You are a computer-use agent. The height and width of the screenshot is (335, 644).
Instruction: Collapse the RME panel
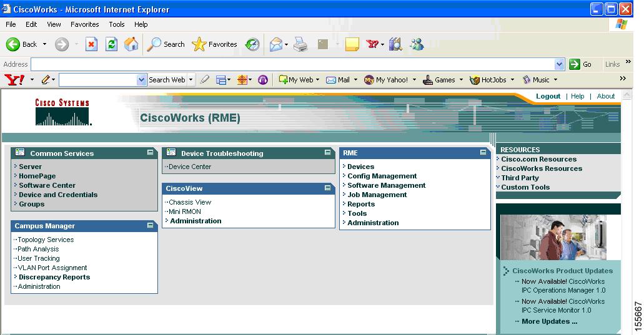click(x=483, y=153)
